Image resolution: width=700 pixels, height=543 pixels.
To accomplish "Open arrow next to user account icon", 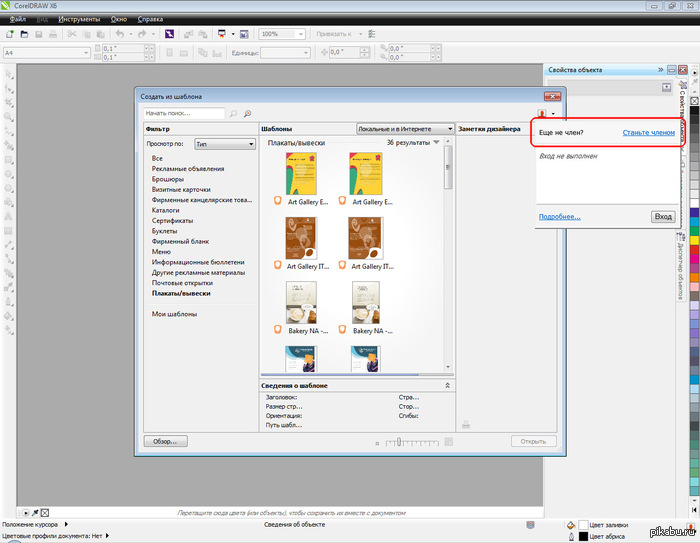I will (x=553, y=114).
